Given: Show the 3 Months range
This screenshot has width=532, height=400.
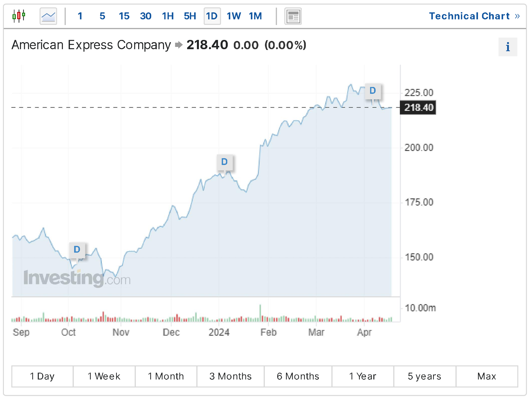Looking at the screenshot, I should (x=230, y=376).
